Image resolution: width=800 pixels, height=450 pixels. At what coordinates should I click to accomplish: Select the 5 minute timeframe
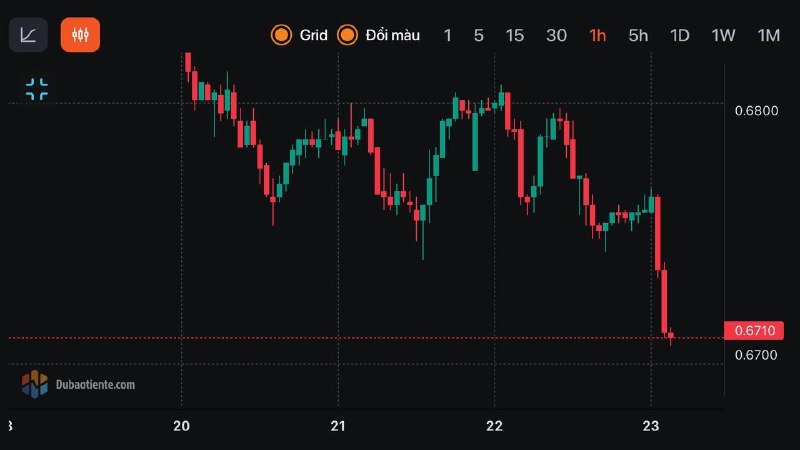pyautogui.click(x=479, y=36)
